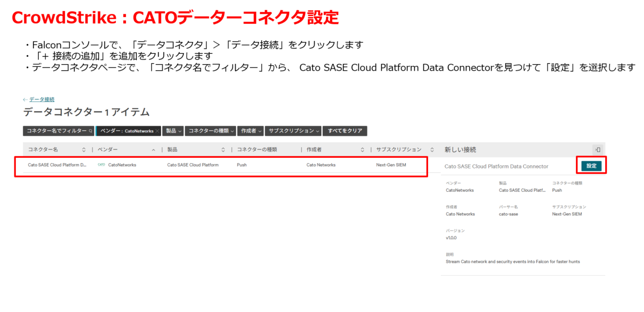This screenshot has width=644, height=312.
Task: Toggle the ベンダー column sort caret
Action: pos(154,150)
